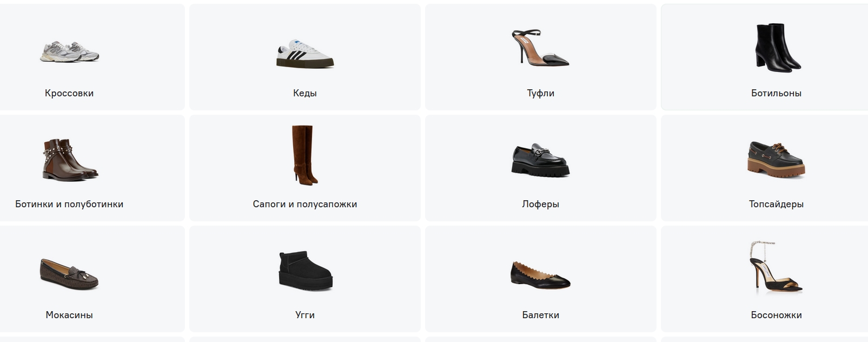Open Сапоги и полусапожки category
Screen dimensions: 868x342
(x=305, y=204)
